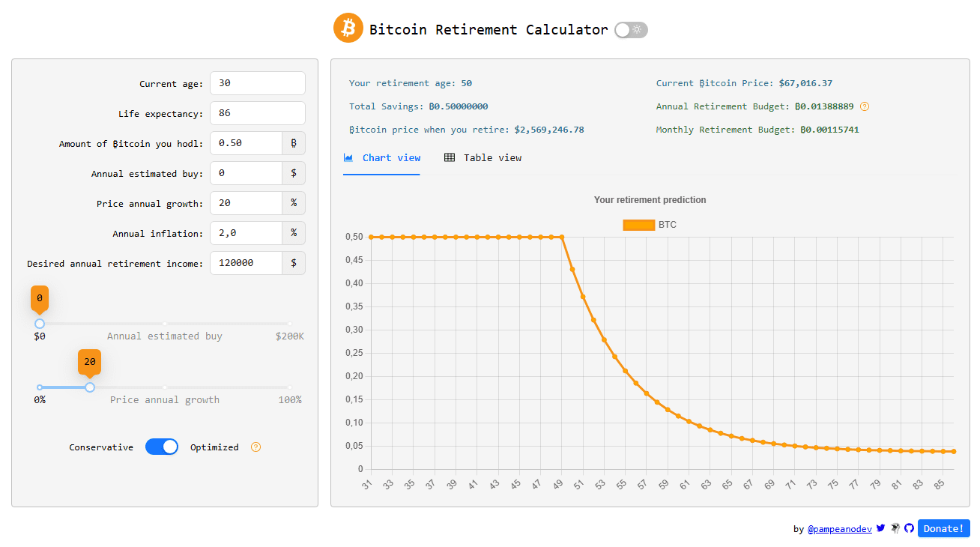Click the Price annual growth slider handle
This screenshot has height=547, width=980.
pyautogui.click(x=89, y=387)
